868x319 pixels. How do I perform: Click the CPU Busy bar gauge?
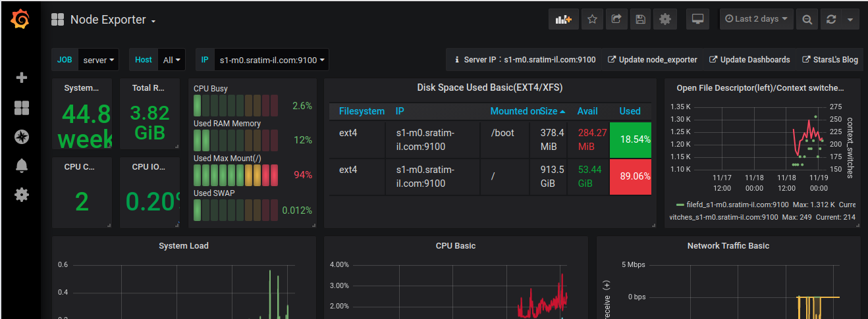[237, 105]
